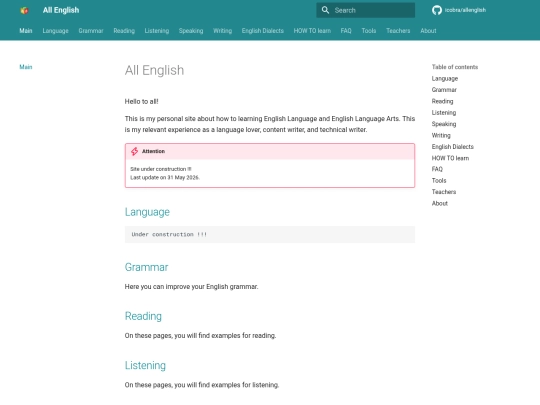Open the Grammar tab in the top navigation
Screen dimensions: 540x405
coord(91,31)
